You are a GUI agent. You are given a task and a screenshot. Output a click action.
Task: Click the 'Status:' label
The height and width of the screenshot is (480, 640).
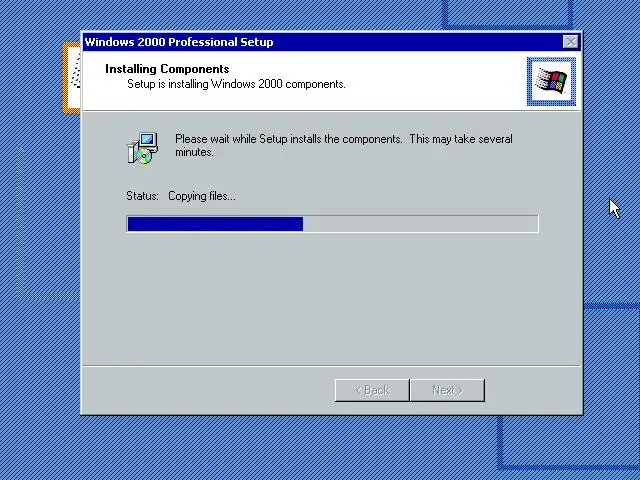pos(142,196)
